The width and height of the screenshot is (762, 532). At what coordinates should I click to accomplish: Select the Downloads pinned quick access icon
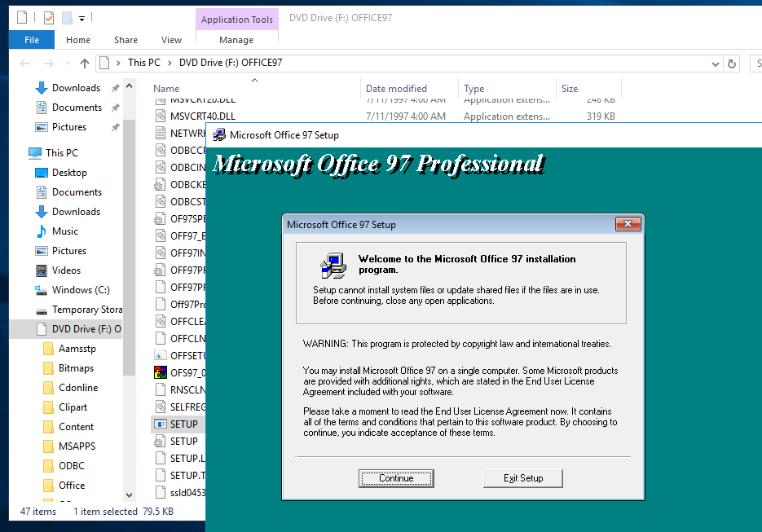pyautogui.click(x=42, y=88)
